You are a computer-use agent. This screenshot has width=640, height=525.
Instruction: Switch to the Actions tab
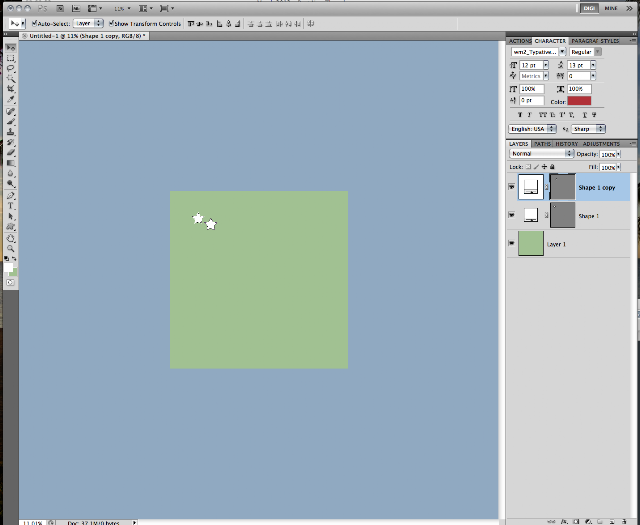pyautogui.click(x=520, y=41)
